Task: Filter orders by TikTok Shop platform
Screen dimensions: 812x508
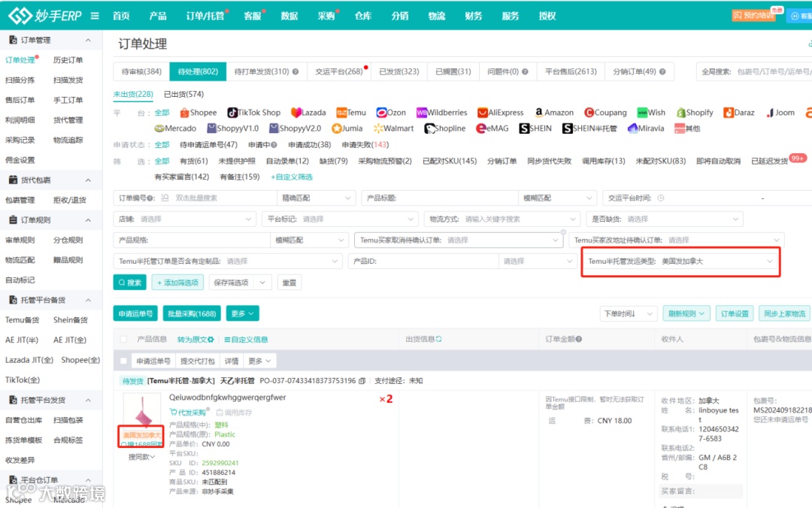Action: [254, 113]
